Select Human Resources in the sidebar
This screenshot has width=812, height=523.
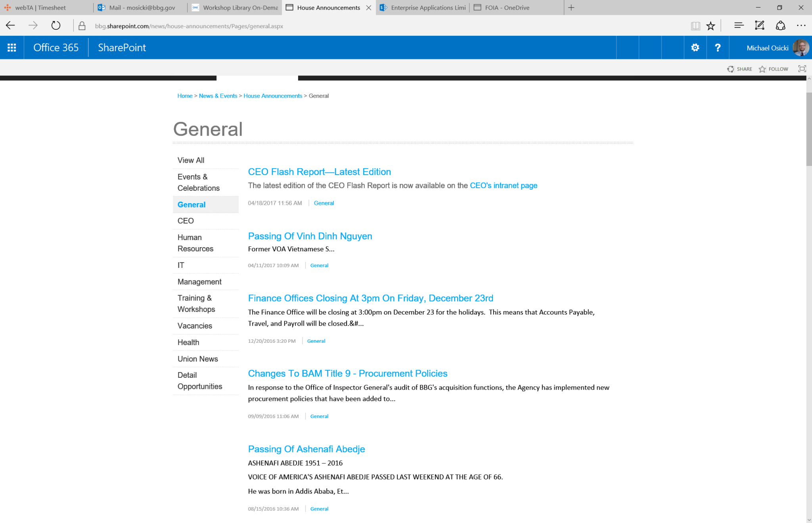(x=195, y=243)
